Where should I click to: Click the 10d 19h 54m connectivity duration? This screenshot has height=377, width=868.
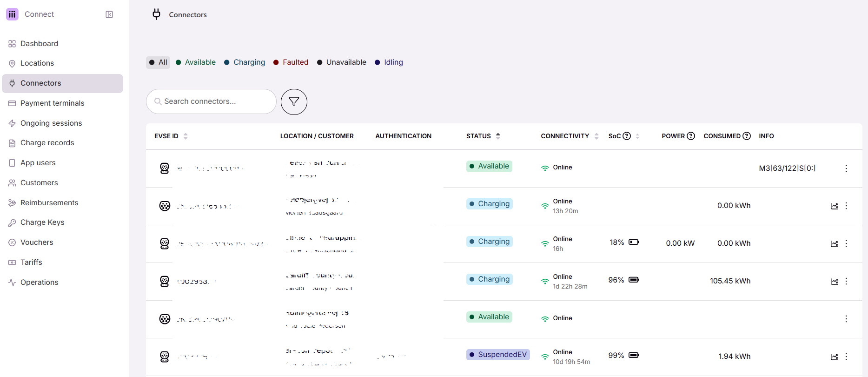coord(571,362)
